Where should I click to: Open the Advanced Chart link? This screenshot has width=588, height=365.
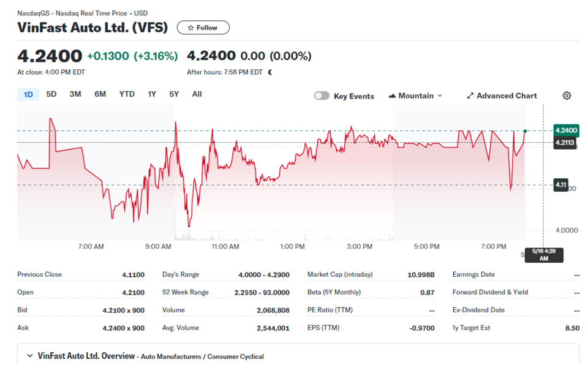502,96
